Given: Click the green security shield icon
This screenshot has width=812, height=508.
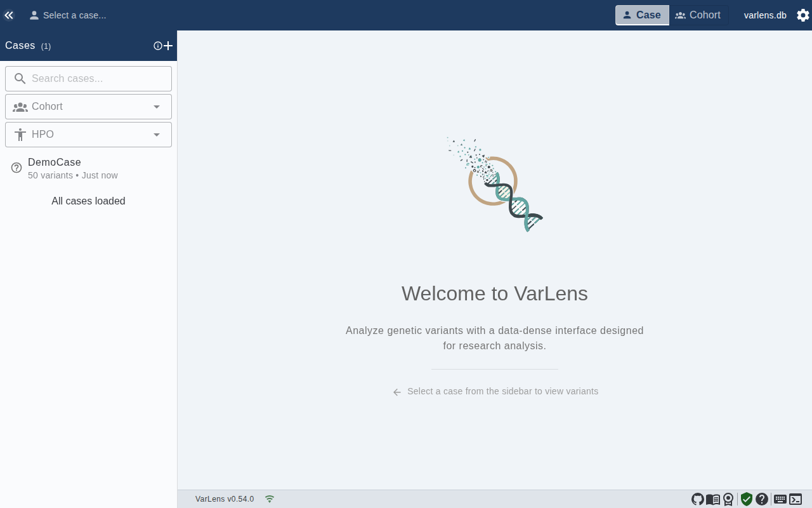Looking at the screenshot, I should point(747,499).
